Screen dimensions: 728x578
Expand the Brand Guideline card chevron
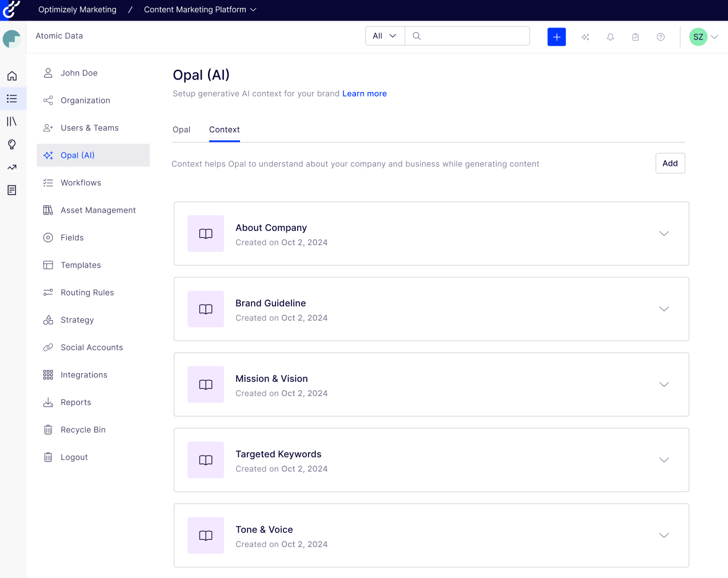pyautogui.click(x=664, y=309)
